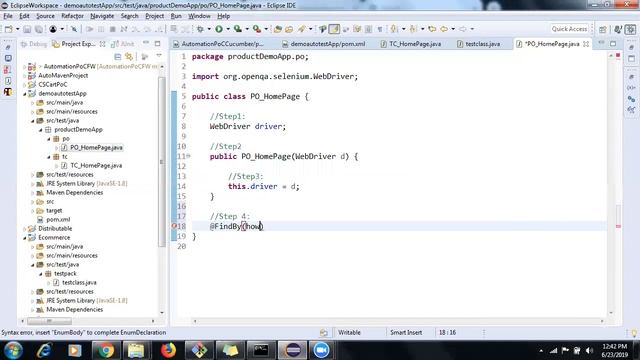The image size is (640, 360).
Task: Open the Source menu
Action: (45, 16)
